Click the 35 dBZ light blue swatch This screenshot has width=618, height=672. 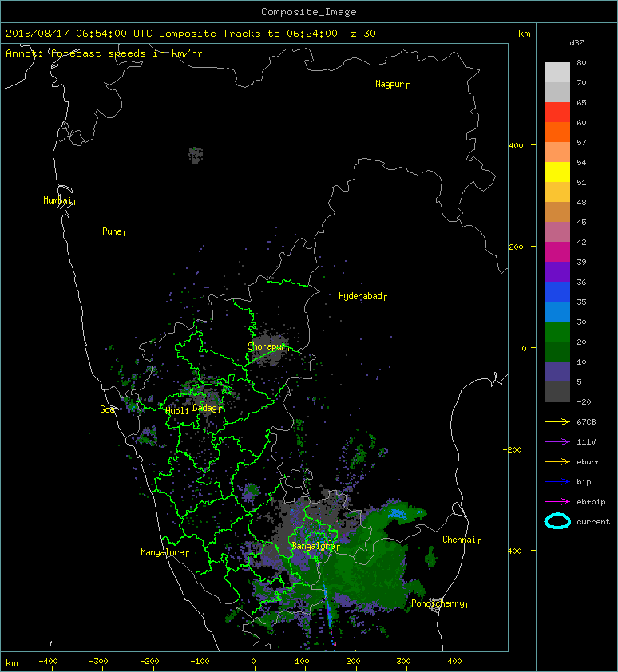(x=557, y=311)
